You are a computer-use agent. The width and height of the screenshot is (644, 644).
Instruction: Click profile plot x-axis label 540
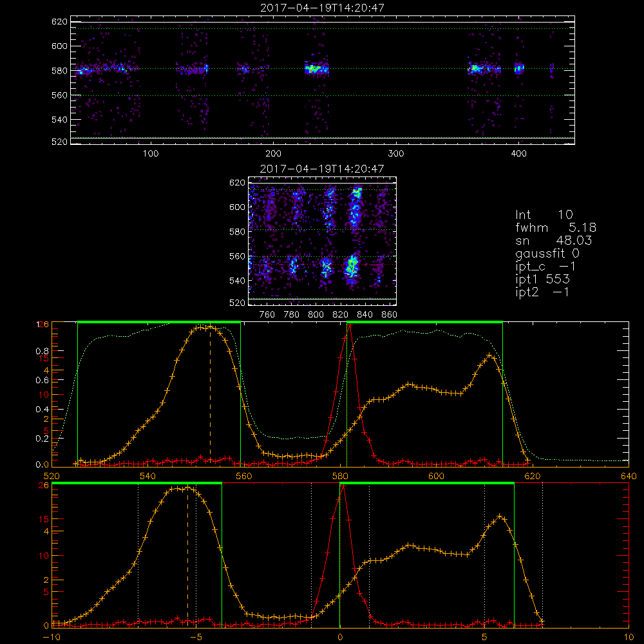pos(147,476)
